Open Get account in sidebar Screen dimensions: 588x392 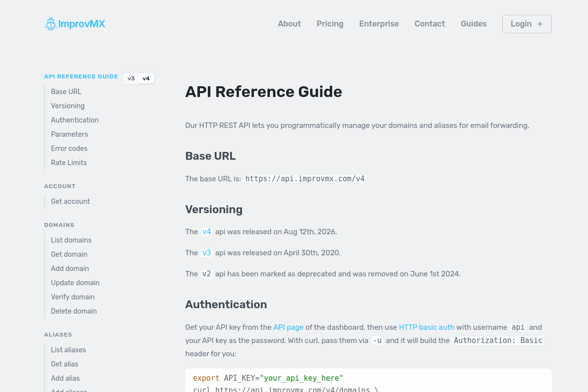[71, 201]
